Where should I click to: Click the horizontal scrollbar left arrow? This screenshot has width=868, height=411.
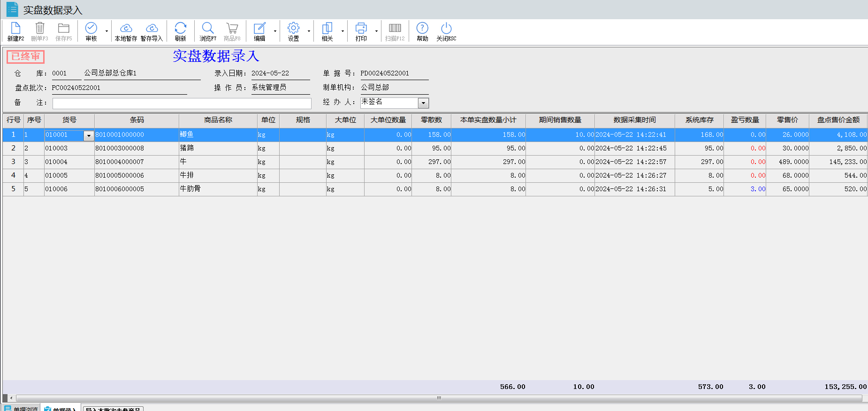click(x=11, y=398)
